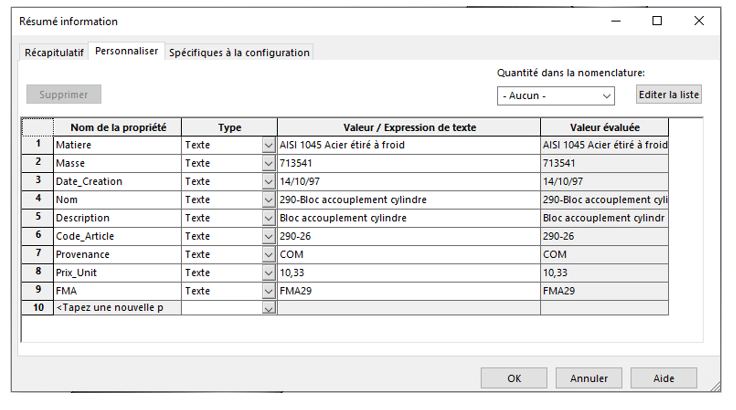
Task: Click the Type column header
Action: [x=230, y=127]
